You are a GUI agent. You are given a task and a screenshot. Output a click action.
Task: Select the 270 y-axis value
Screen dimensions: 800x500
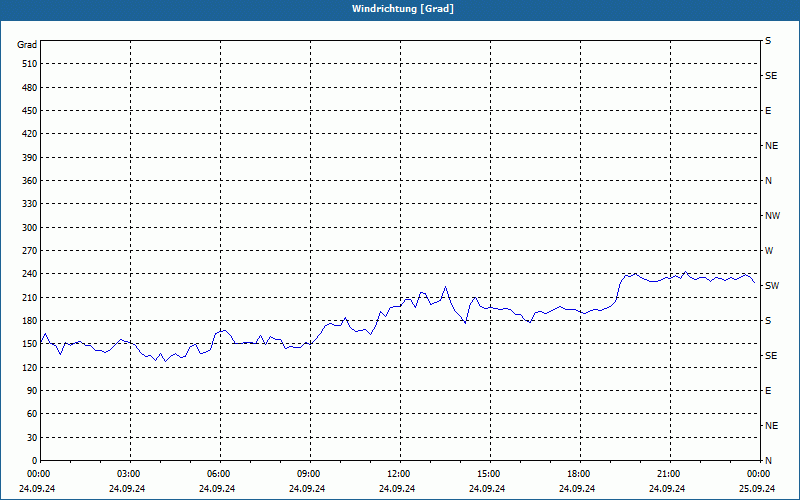(x=30, y=251)
